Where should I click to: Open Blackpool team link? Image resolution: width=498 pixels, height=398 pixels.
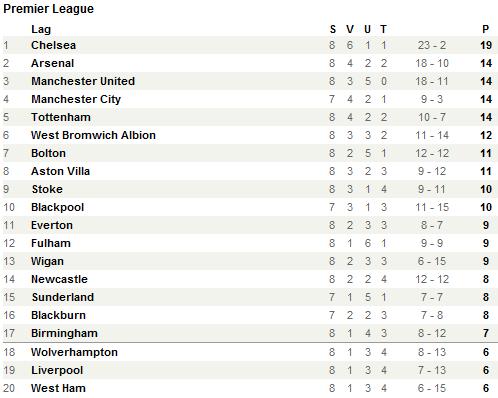click(57, 207)
